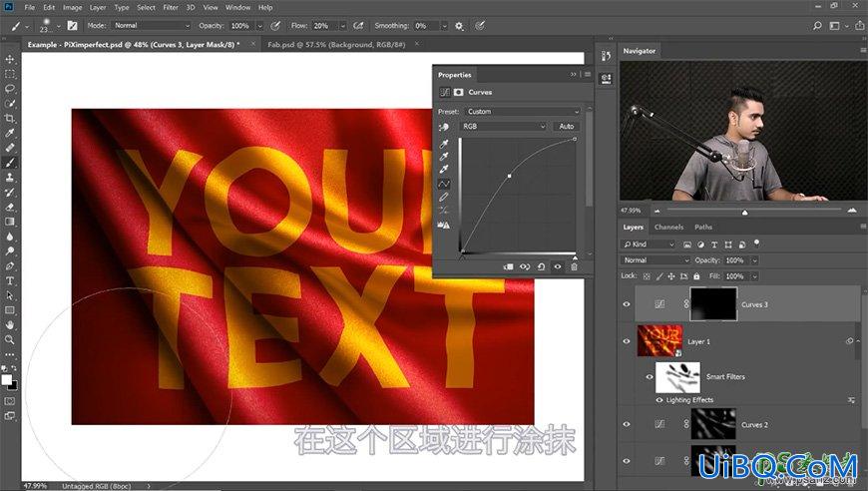Viewport: 868px width, 491px height.
Task: Switch to the Paths tab
Action: click(703, 227)
